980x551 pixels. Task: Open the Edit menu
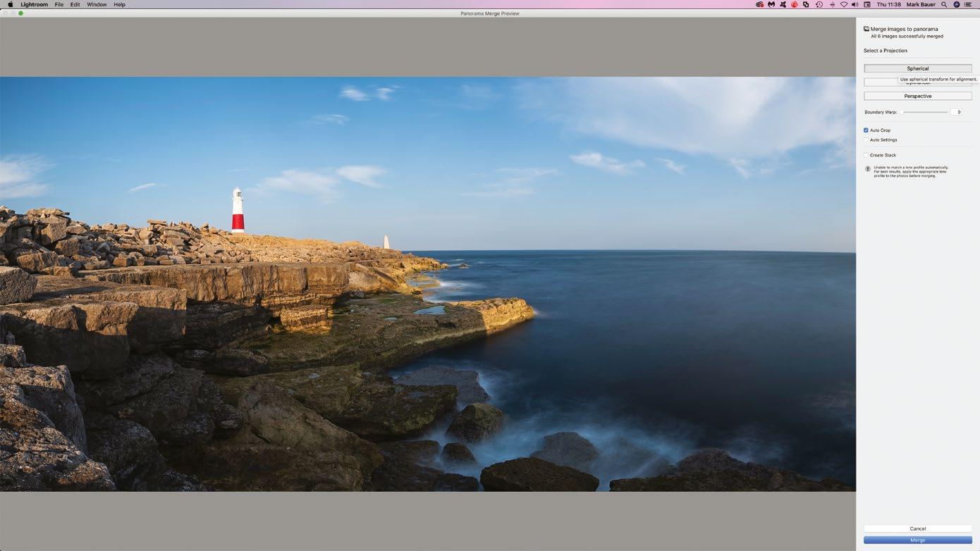(x=75, y=4)
